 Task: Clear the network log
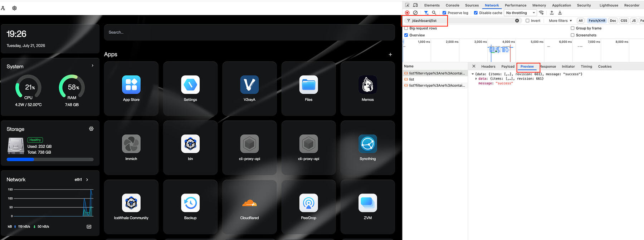[x=415, y=13]
